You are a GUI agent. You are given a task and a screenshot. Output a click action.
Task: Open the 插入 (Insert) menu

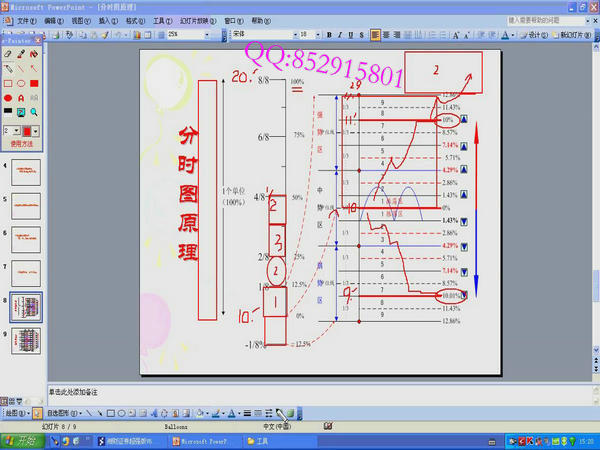(x=104, y=20)
